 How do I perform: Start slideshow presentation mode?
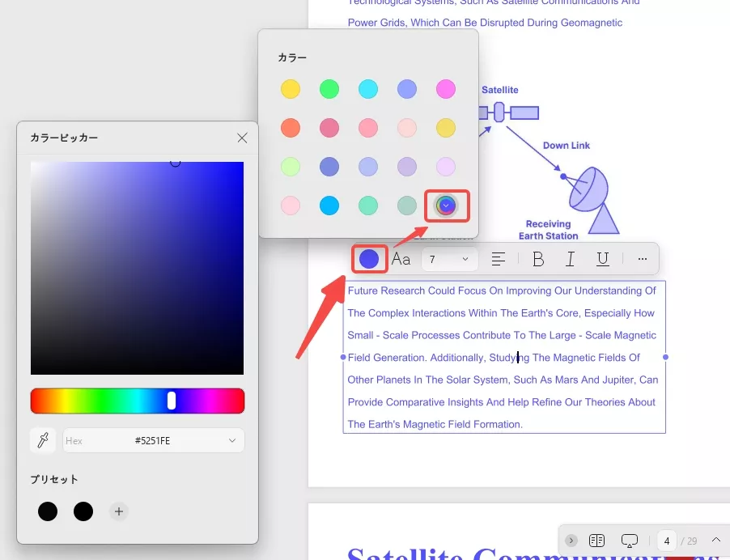point(630,541)
